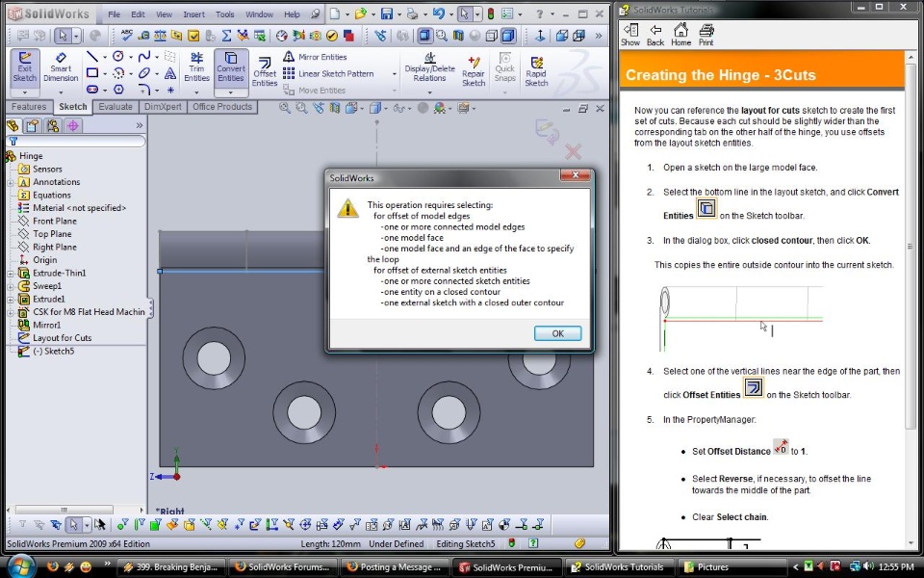Open the FeatureManager design tree tab
The height and width of the screenshot is (578, 924).
coord(13,125)
